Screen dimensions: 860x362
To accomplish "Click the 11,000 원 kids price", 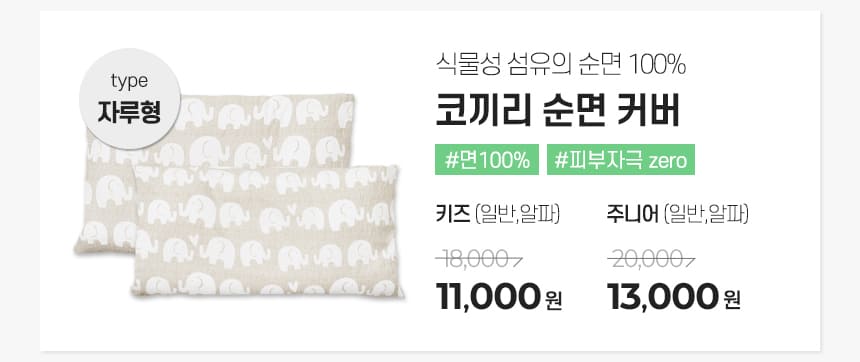I will click(x=499, y=297).
